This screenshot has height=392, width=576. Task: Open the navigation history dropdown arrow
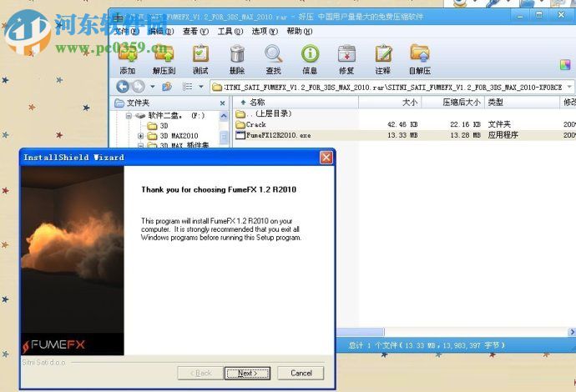(x=153, y=87)
